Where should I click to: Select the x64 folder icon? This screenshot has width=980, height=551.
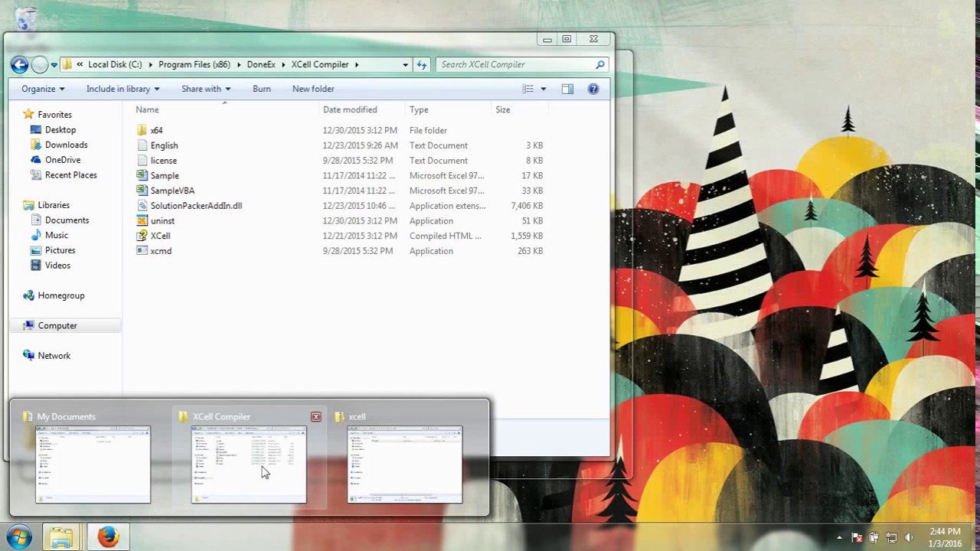point(142,130)
